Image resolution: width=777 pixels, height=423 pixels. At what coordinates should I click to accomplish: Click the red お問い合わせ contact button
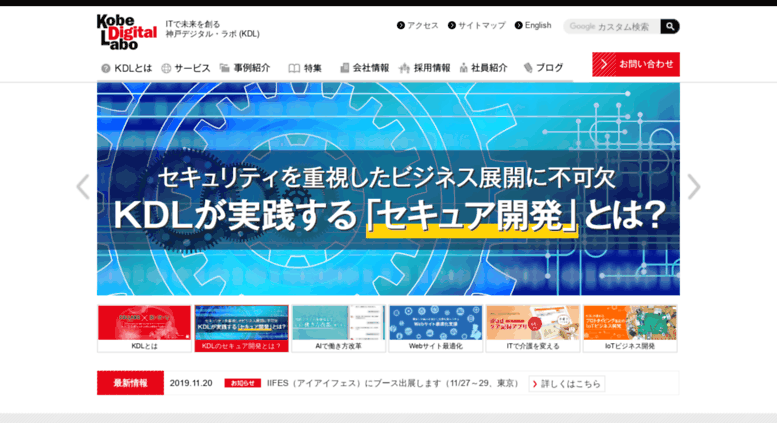tap(636, 64)
